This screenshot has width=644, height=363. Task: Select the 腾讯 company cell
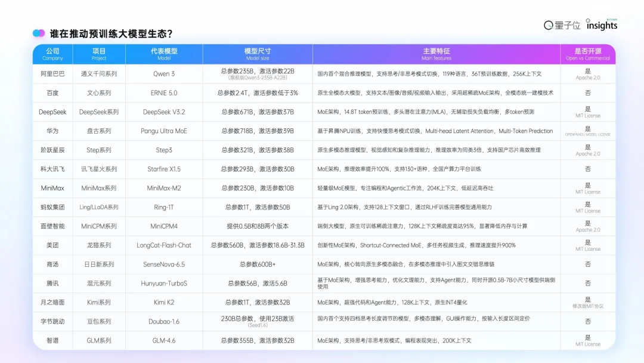point(52,283)
